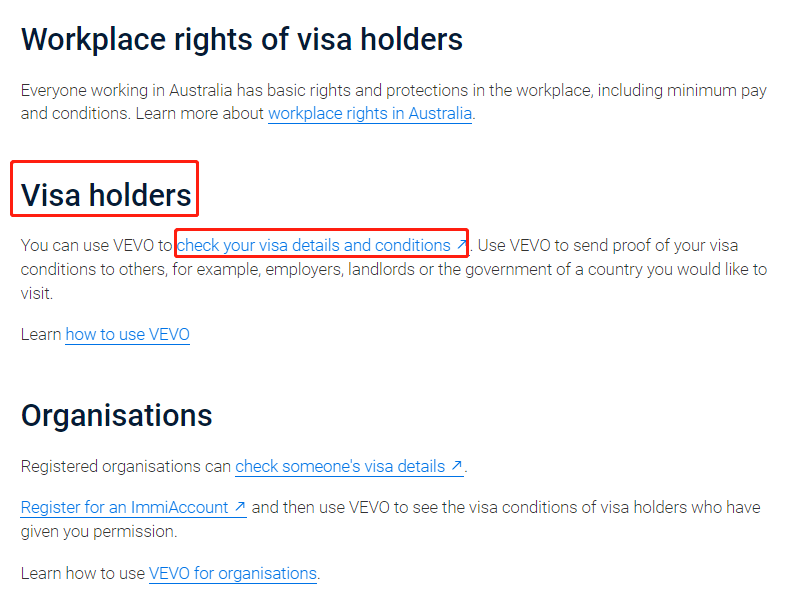Follow the how to use VEVO link

point(128,334)
